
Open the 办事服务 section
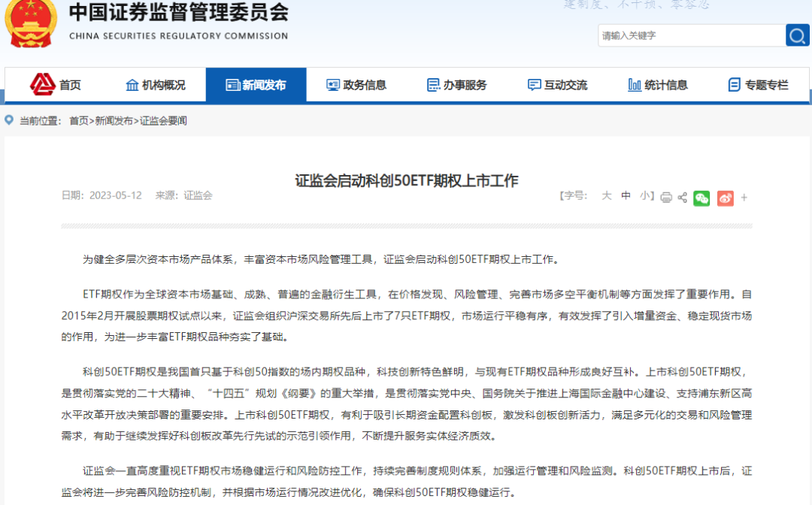click(457, 84)
